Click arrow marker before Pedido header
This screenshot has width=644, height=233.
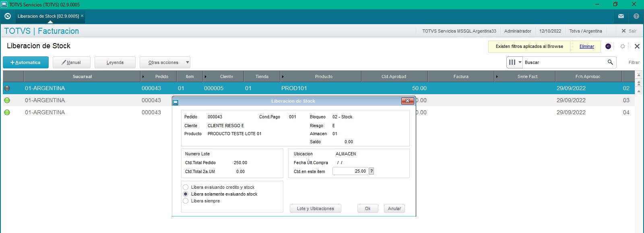coord(143,76)
